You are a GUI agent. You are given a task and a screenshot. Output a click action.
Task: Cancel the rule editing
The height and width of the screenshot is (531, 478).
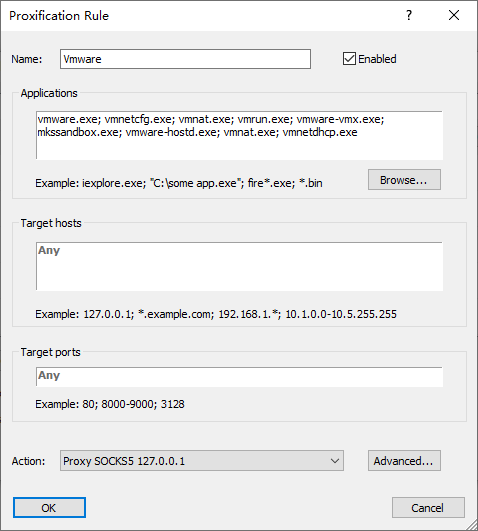coord(428,507)
